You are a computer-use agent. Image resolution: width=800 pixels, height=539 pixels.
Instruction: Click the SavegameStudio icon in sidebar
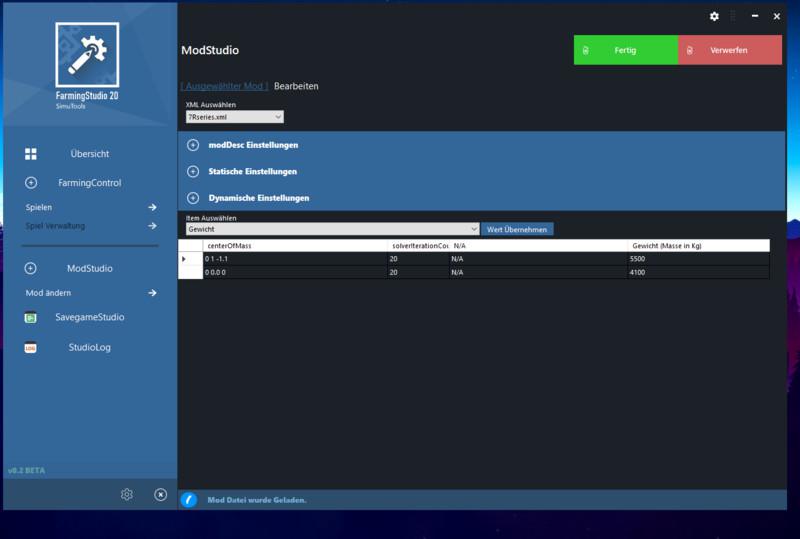31,318
